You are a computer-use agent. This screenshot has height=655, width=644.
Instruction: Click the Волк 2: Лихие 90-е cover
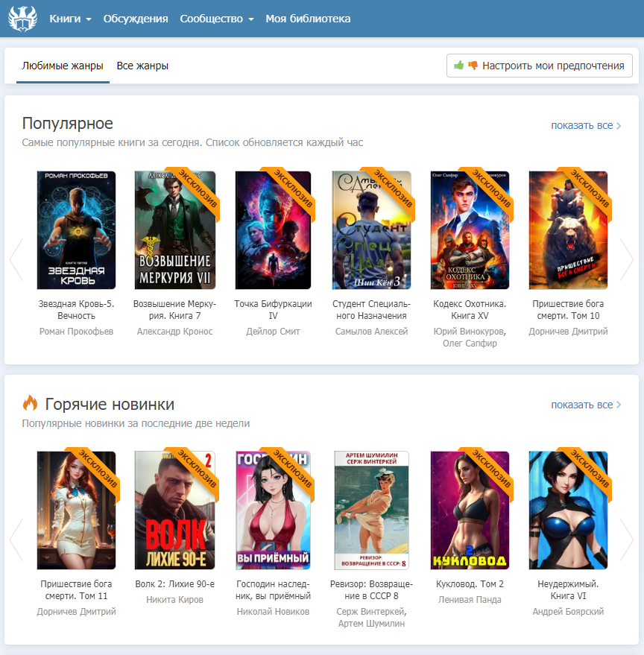174,510
